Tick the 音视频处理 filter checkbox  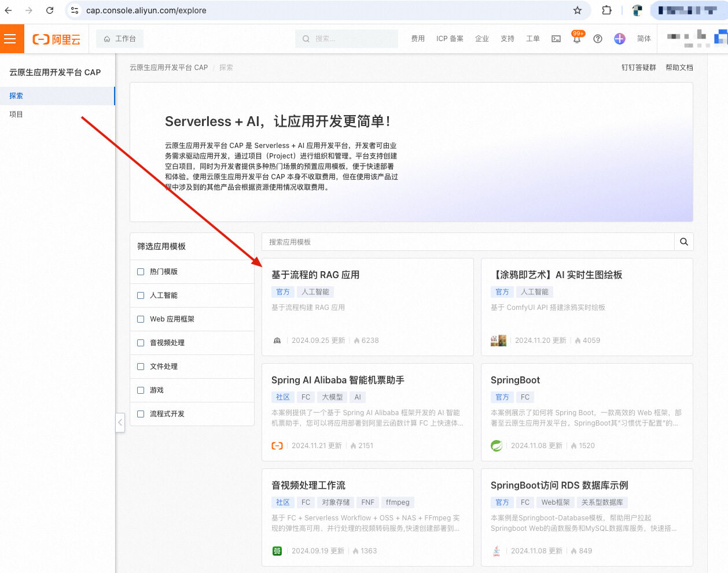(141, 343)
